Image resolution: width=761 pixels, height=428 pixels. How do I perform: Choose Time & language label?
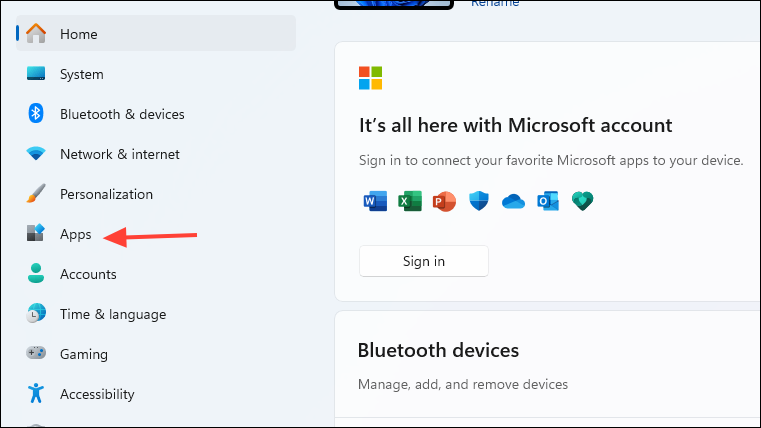113,314
